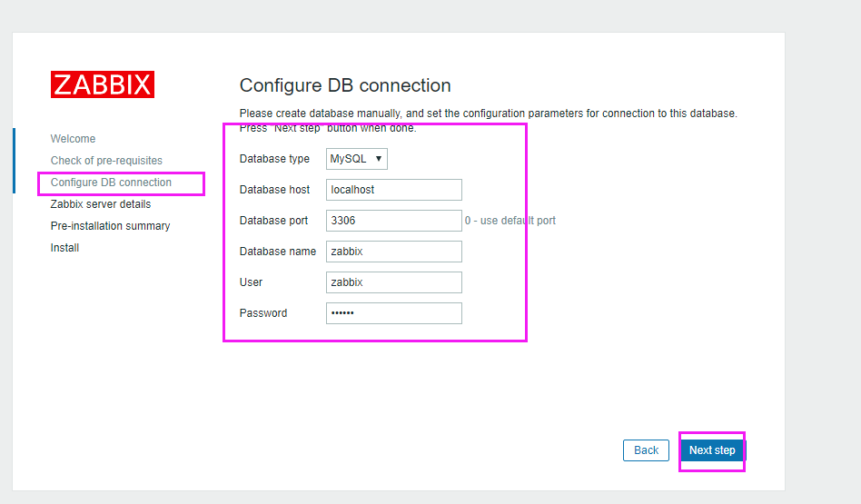Image resolution: width=861 pixels, height=504 pixels.
Task: Jump to Pre-installation summary step
Action: pos(110,226)
